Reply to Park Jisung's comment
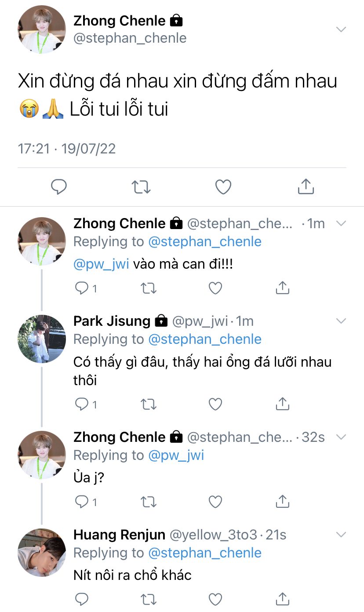Image resolution: width=364 pixels, height=612 pixels. (x=82, y=404)
